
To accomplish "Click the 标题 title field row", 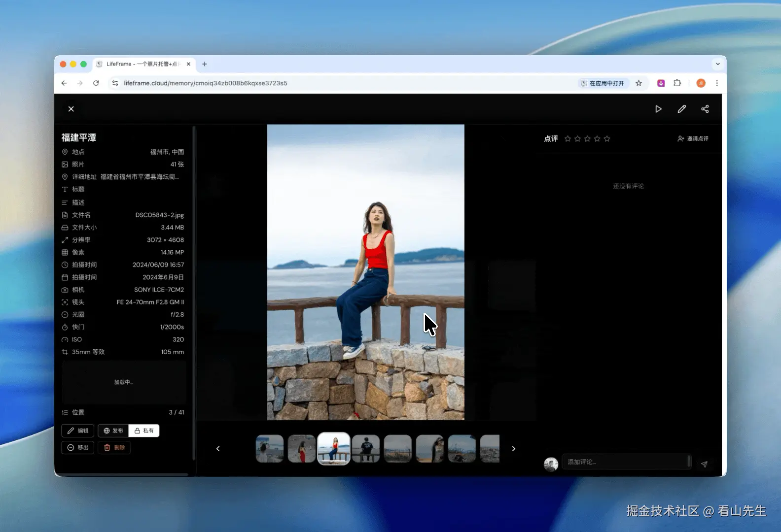I will click(123, 190).
